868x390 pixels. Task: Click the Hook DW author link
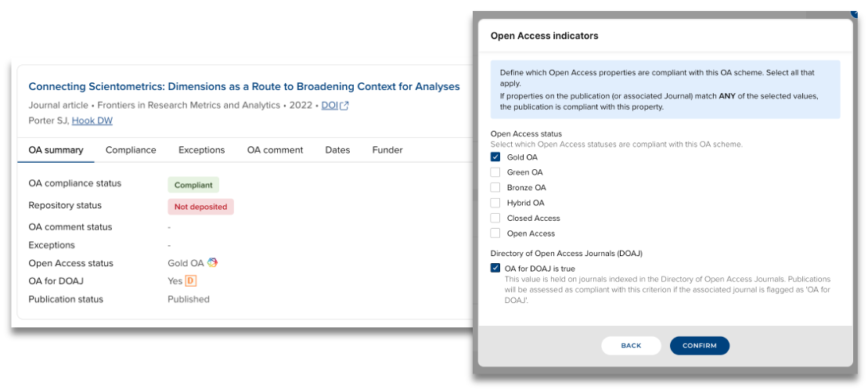click(x=92, y=121)
